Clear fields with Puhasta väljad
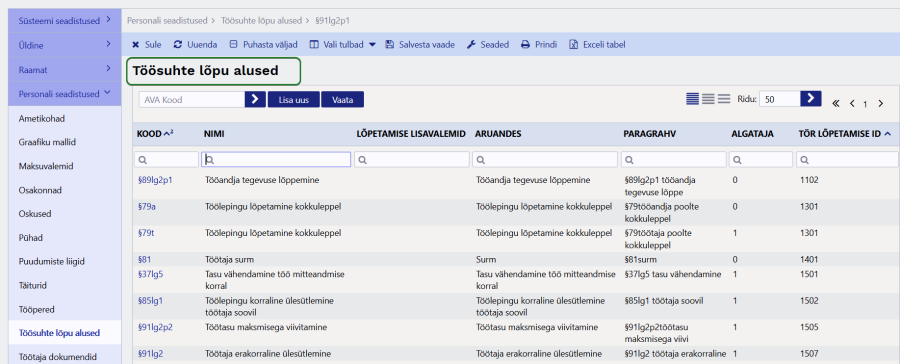This screenshot has width=900, height=364. coord(263,44)
